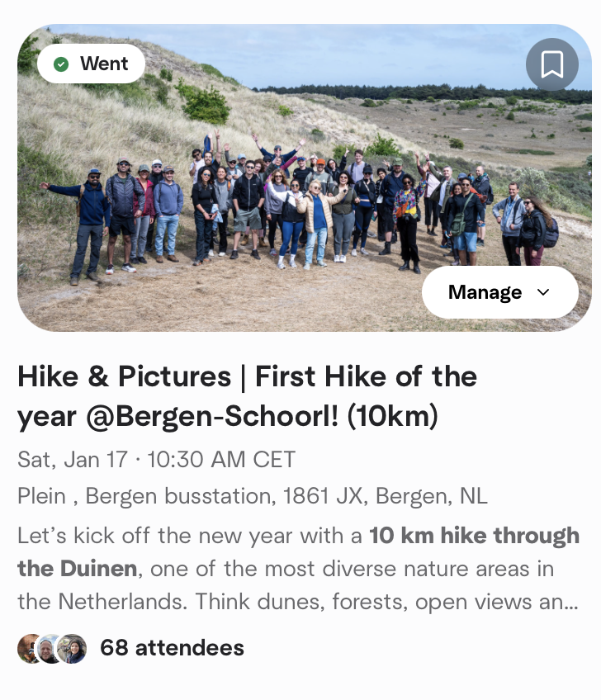
Task: Click the first attendee avatar
Action: pyautogui.click(x=28, y=648)
